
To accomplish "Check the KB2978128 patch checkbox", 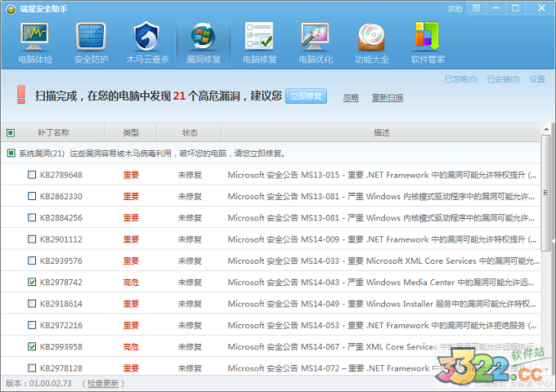I will pos(32,368).
